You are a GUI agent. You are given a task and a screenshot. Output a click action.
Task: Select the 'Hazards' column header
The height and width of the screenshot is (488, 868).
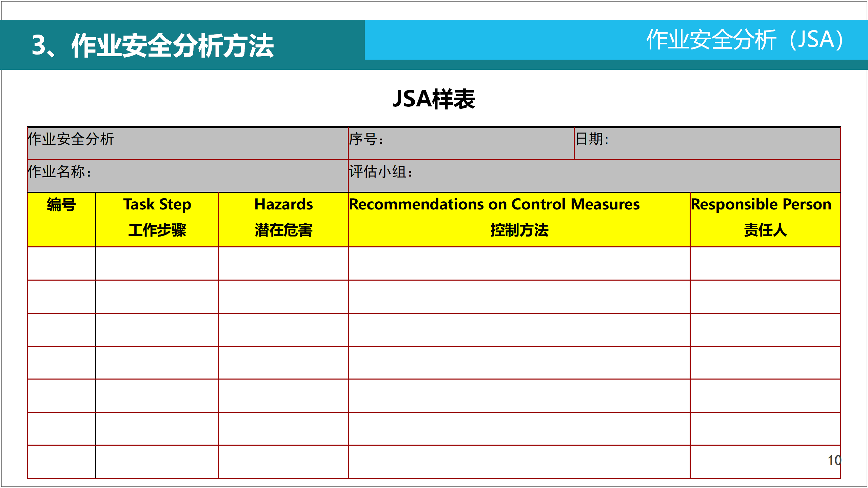click(x=283, y=220)
